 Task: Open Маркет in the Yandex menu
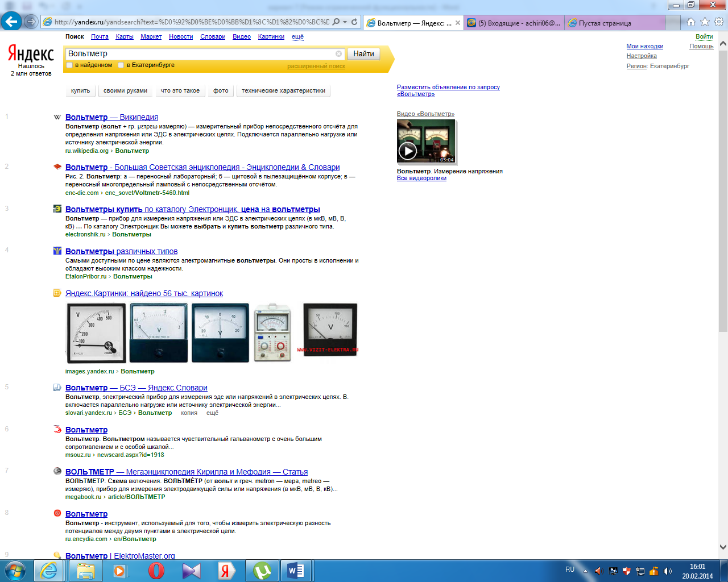[151, 36]
